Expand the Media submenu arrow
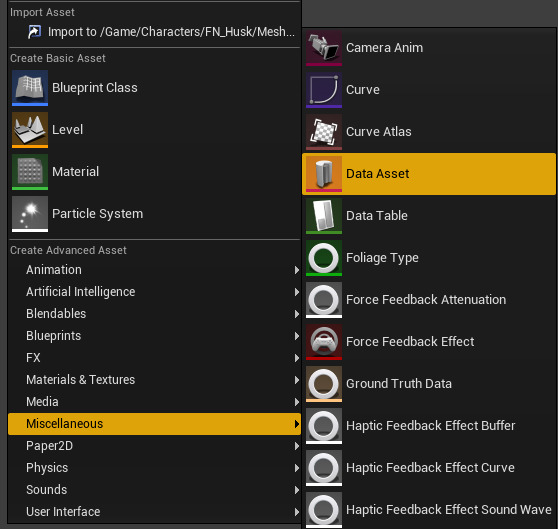The height and width of the screenshot is (529, 558). (x=297, y=402)
